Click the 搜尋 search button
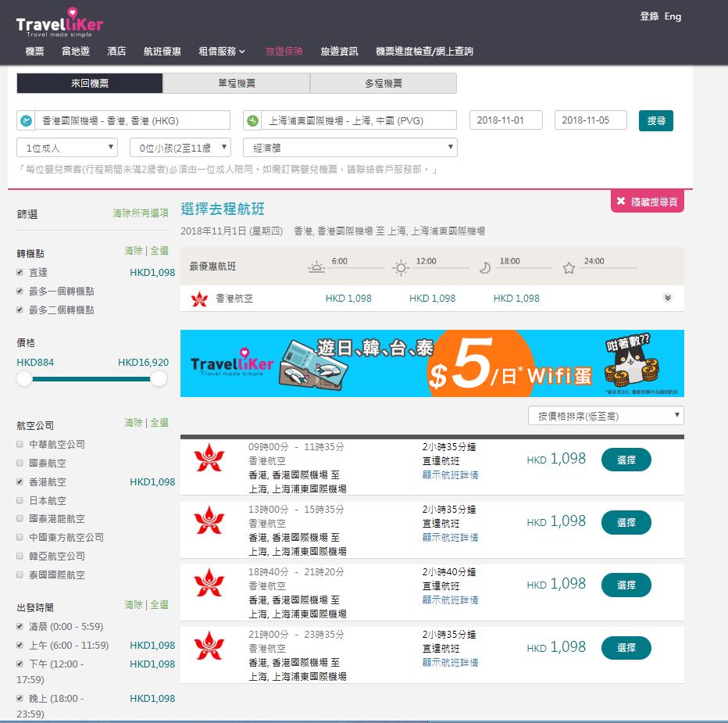728x723 pixels. (x=656, y=121)
